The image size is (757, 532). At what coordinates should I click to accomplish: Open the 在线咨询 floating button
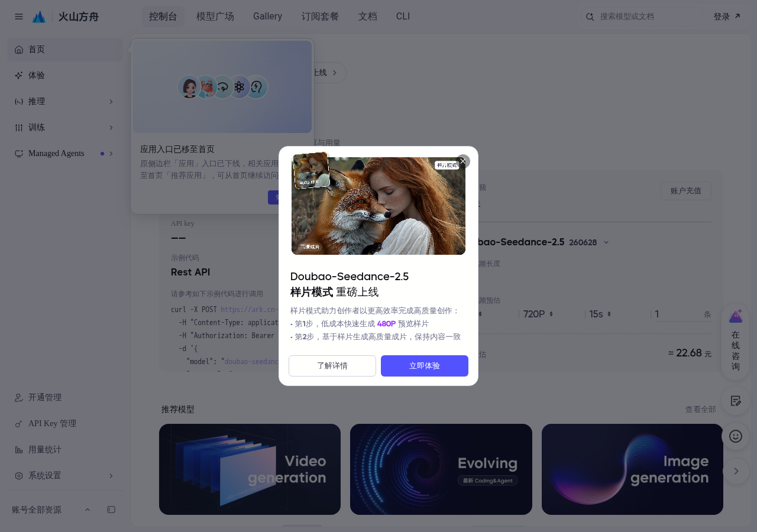736,342
